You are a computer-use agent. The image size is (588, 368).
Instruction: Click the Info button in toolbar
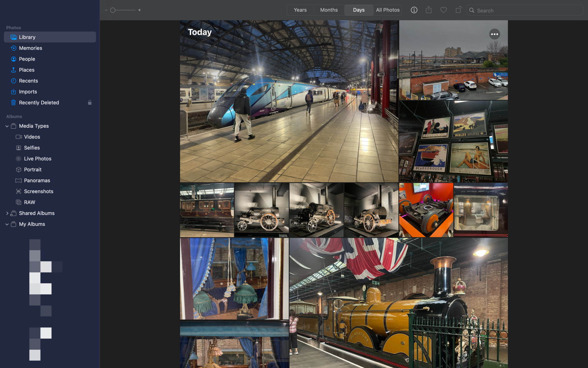coord(414,10)
